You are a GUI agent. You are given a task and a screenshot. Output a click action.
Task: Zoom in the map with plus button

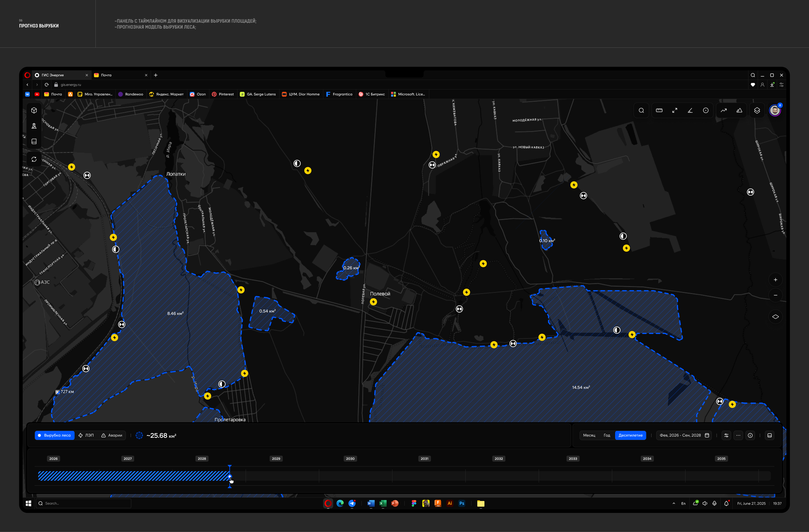point(775,280)
